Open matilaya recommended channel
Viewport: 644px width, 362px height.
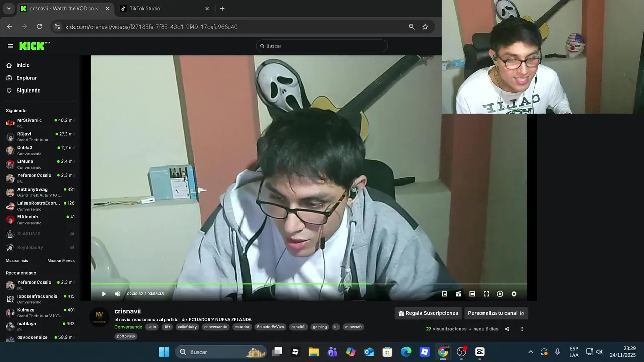(x=40, y=326)
